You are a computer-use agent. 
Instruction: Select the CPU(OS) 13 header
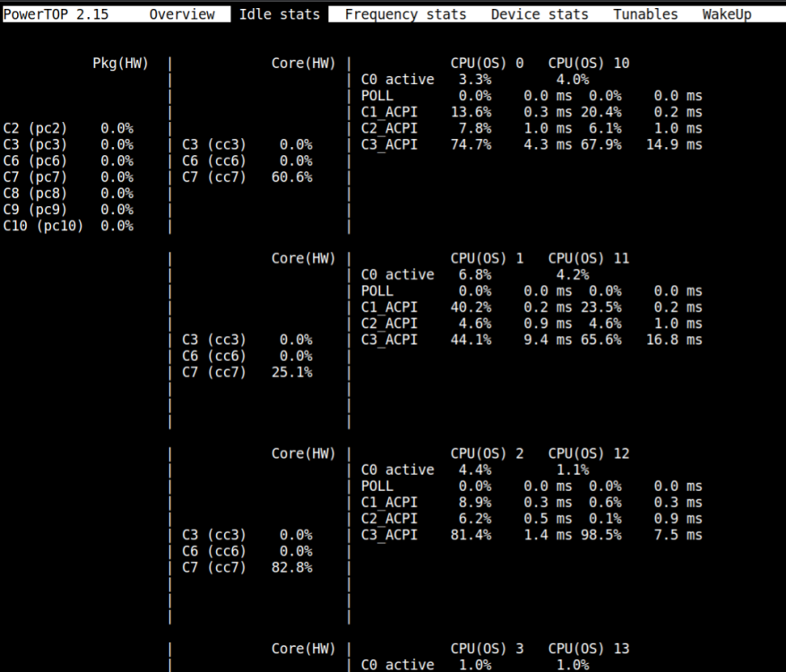tap(589, 649)
